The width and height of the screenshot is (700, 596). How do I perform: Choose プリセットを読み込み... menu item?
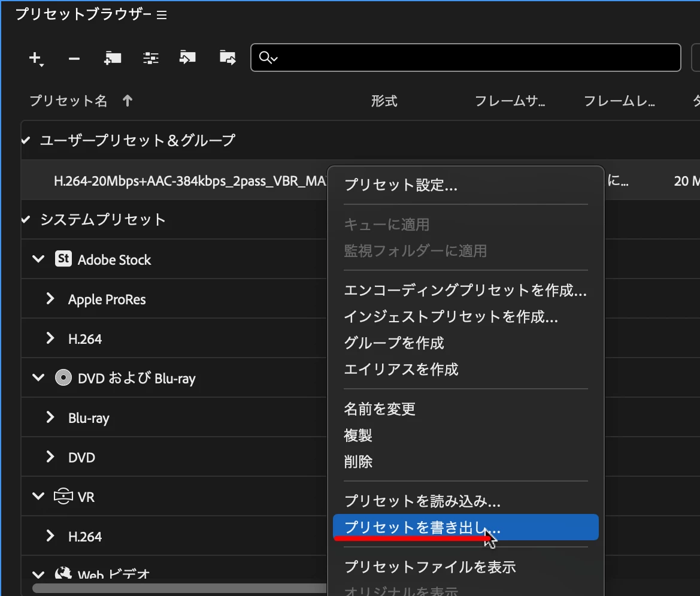pyautogui.click(x=466, y=501)
